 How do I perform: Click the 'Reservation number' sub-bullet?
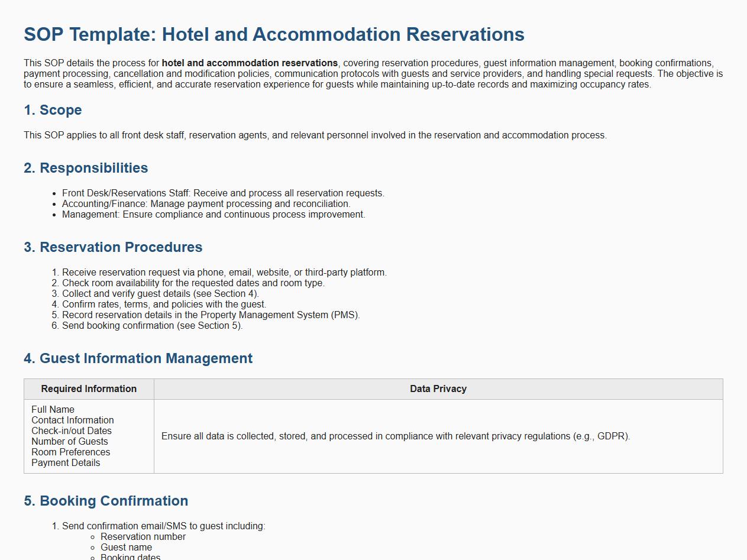click(143, 537)
